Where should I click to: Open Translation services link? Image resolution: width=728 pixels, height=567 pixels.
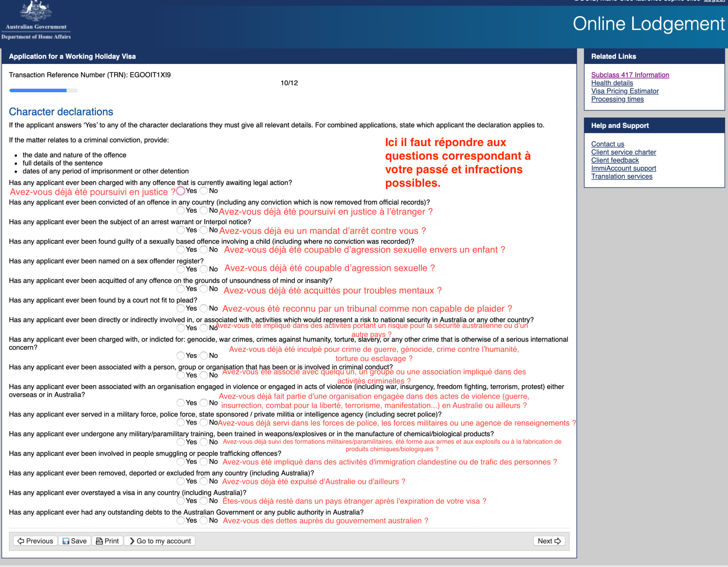(x=621, y=176)
